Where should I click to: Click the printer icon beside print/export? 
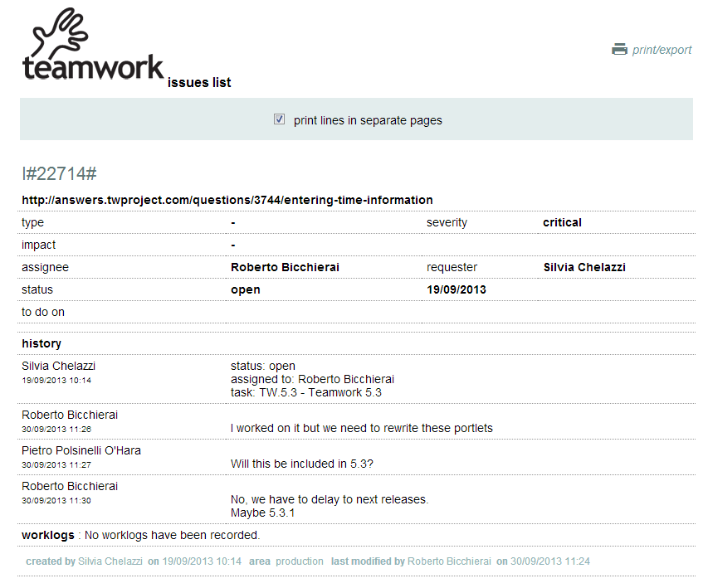[x=619, y=49]
